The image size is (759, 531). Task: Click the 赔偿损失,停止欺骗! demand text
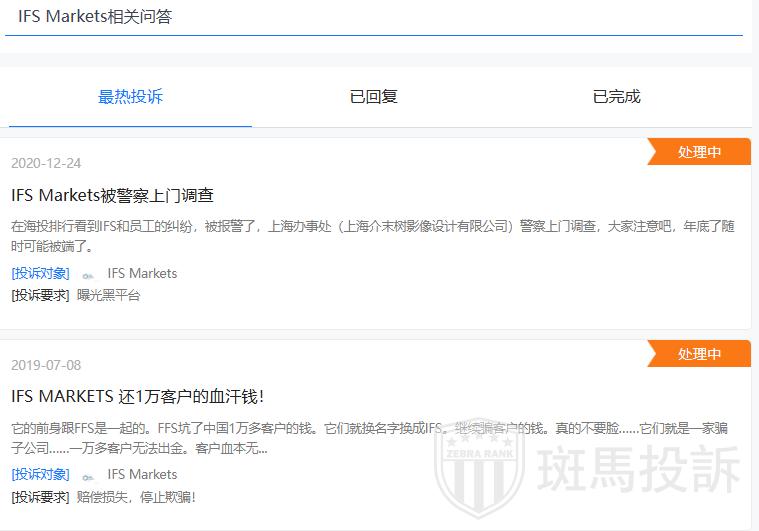(x=136, y=497)
